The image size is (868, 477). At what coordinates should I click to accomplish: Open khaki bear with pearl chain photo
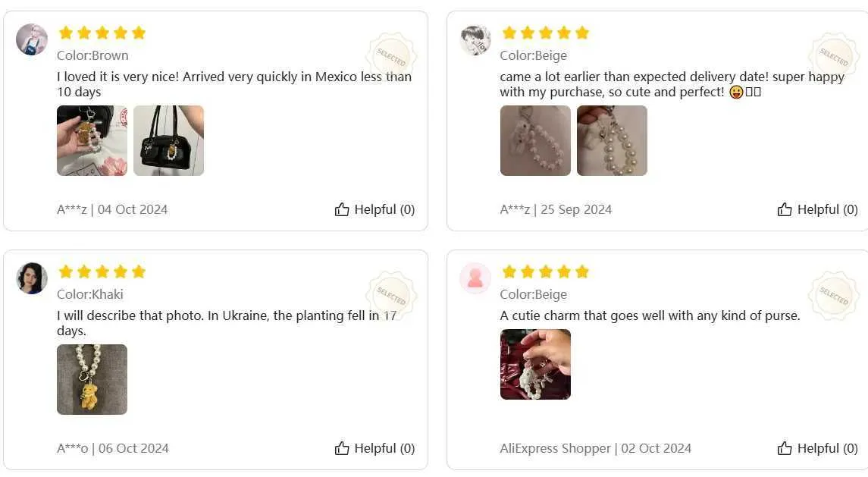pyautogui.click(x=92, y=379)
